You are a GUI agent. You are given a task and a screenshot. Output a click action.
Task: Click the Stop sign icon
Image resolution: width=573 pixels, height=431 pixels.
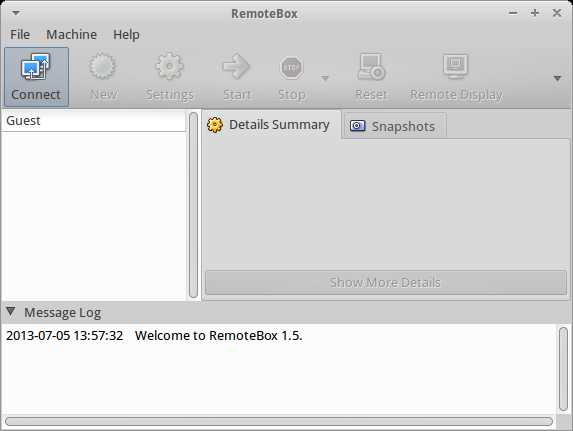click(x=292, y=67)
